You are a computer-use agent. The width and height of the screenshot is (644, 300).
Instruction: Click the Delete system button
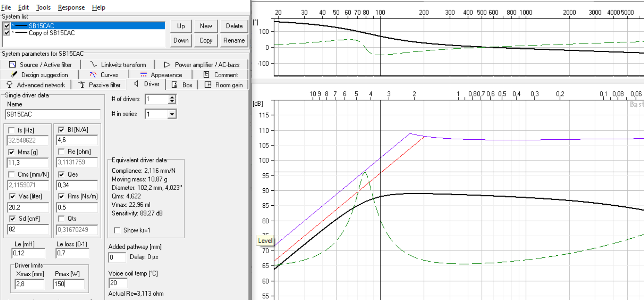tap(234, 26)
